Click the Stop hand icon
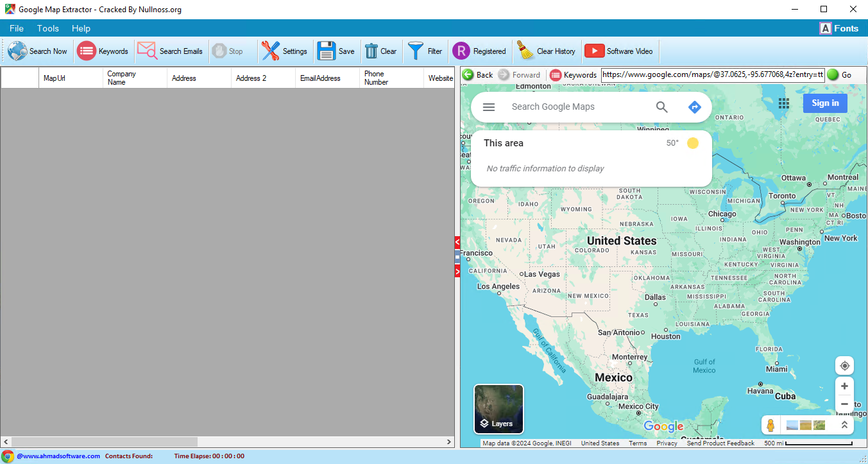 (219, 51)
